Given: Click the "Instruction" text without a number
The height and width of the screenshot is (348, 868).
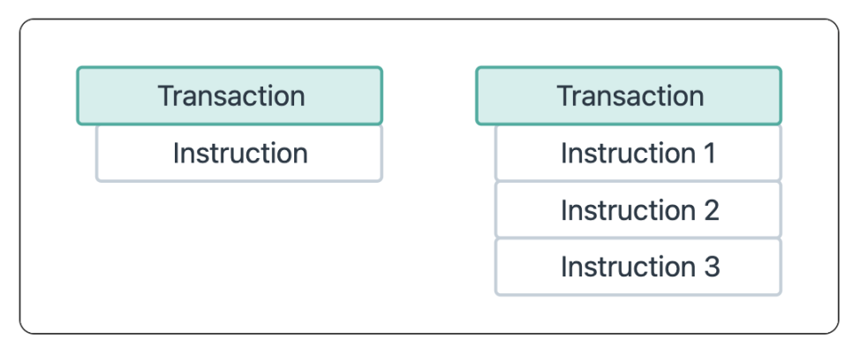Looking at the screenshot, I should pos(240,153).
